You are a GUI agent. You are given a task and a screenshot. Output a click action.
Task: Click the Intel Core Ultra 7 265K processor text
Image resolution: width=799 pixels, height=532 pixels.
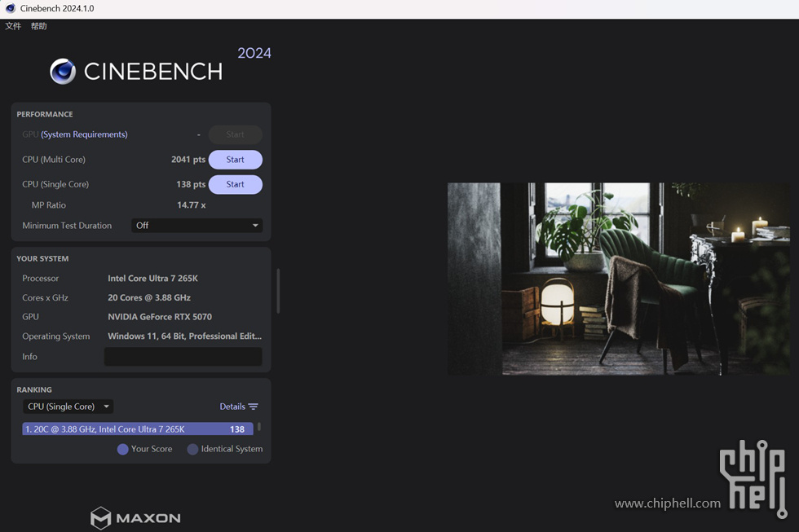(153, 279)
